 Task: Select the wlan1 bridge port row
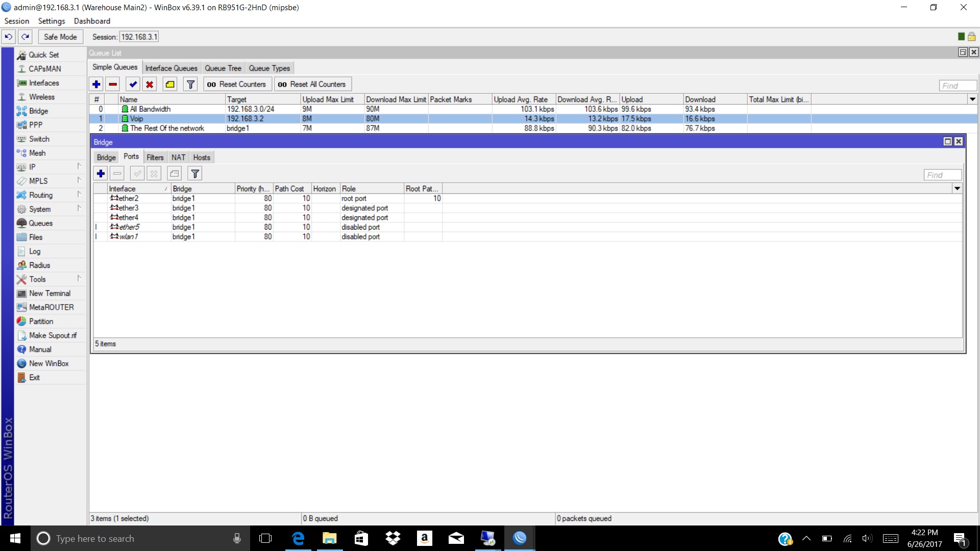[x=528, y=237]
